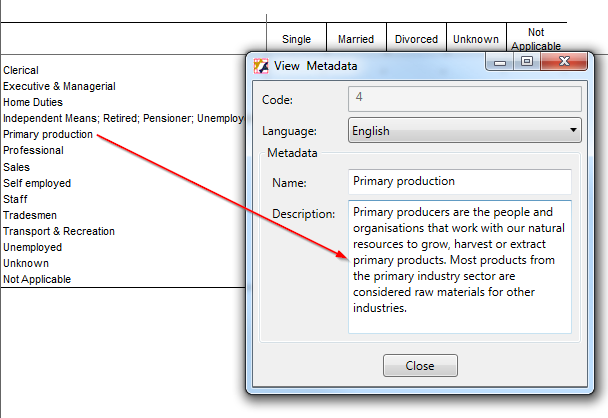Click the Close button in dialog
Image resolution: width=608 pixels, height=418 pixels.
[419, 366]
